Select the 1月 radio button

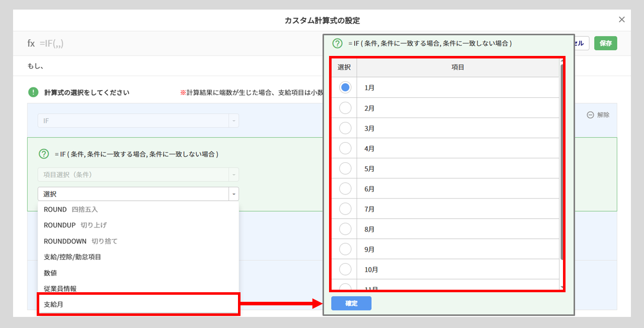[345, 88]
